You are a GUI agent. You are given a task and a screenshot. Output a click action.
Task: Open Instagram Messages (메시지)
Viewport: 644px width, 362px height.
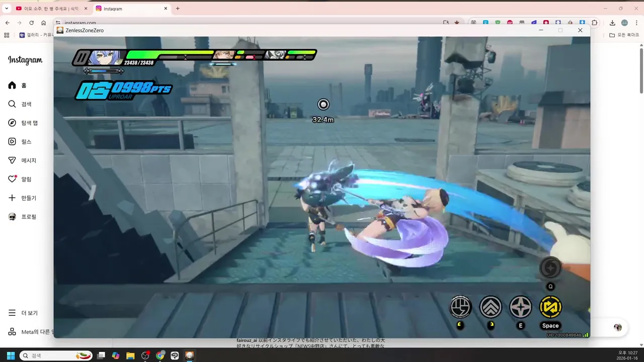coord(23,160)
